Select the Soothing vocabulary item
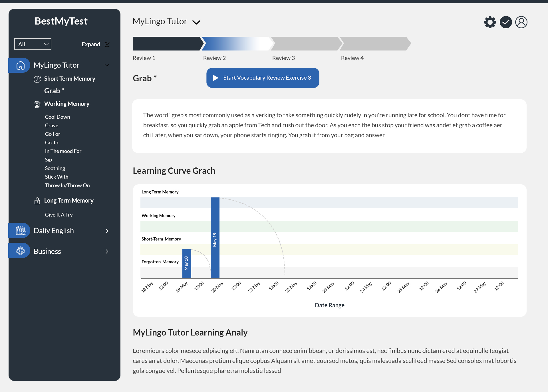The width and height of the screenshot is (548, 392). pos(55,168)
